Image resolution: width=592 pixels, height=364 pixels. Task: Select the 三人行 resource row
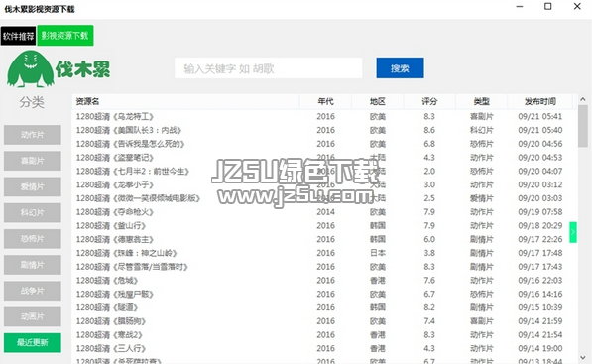click(x=324, y=348)
